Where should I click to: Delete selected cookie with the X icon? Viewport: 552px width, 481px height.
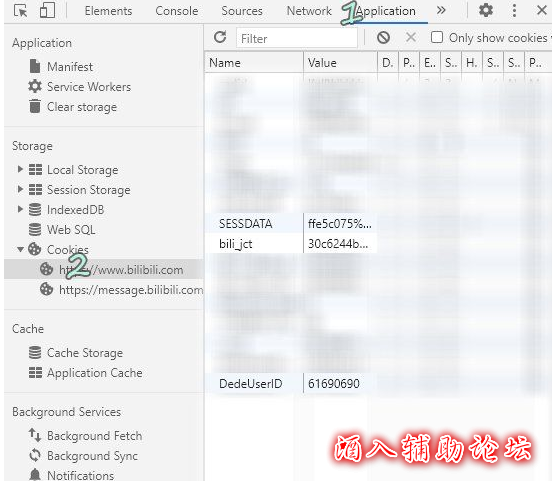pyautogui.click(x=411, y=37)
